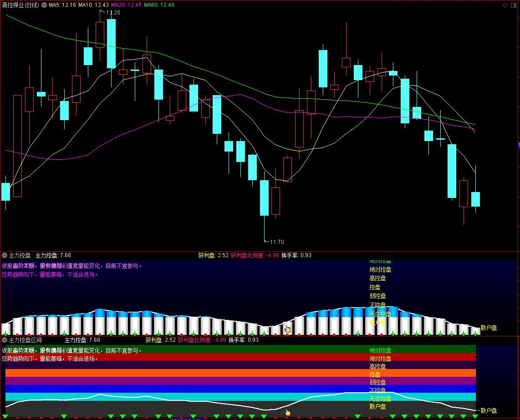Open the dropdown arrow beside 晋控煤业(日线)
The image size is (520, 420).
[x=44, y=5]
